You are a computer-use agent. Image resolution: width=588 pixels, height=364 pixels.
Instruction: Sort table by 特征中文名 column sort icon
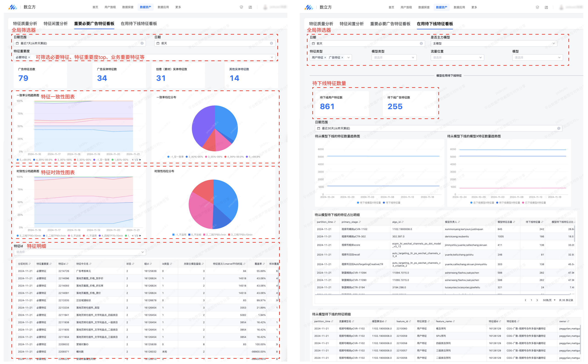pos(90,264)
